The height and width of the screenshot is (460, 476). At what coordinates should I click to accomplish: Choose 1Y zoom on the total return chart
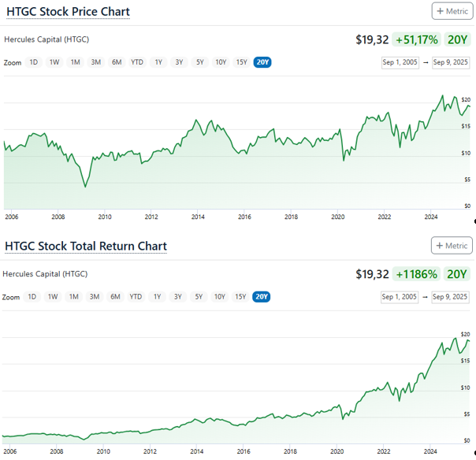click(x=158, y=297)
